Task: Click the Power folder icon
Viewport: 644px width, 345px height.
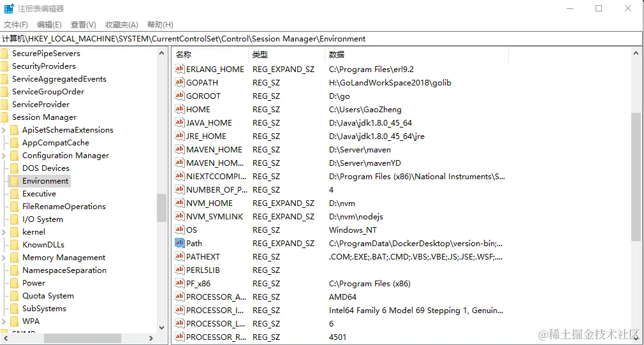Action: pos(15,283)
